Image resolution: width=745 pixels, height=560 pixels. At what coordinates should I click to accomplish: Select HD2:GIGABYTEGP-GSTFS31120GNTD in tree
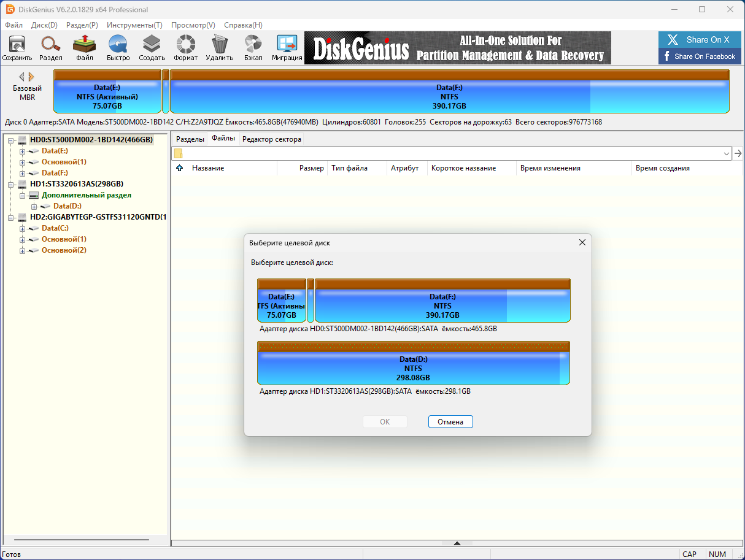click(98, 217)
